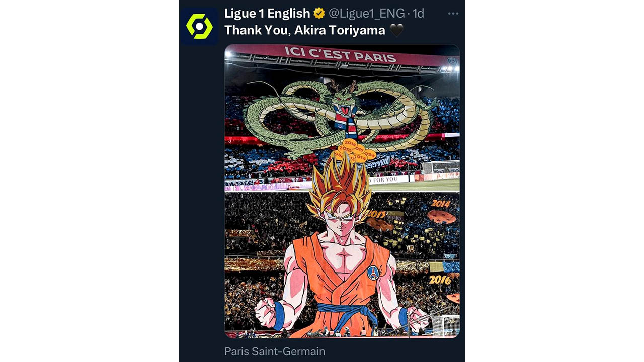644x362 pixels.
Task: Click the PSG crest on Goku's chest
Action: click(373, 273)
